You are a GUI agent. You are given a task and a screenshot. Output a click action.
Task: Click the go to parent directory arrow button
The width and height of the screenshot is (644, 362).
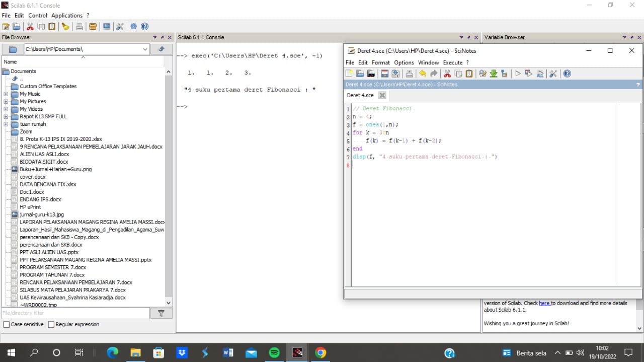click(162, 49)
